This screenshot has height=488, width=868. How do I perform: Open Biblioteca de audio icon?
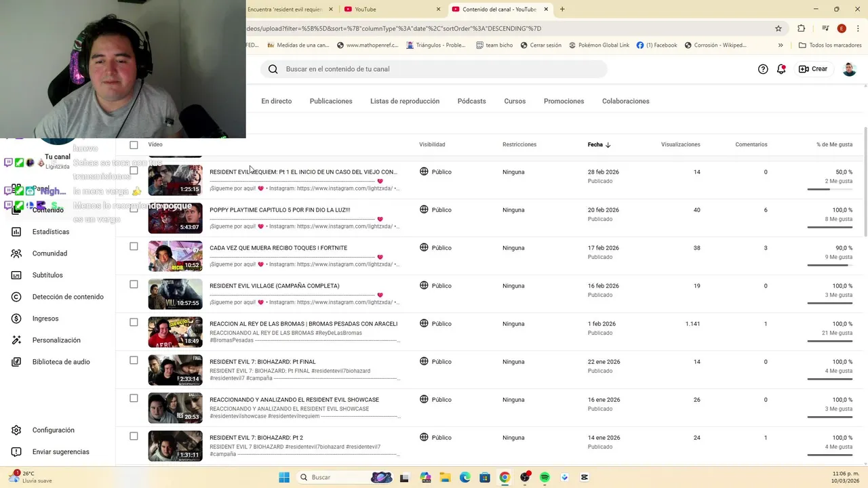click(16, 362)
